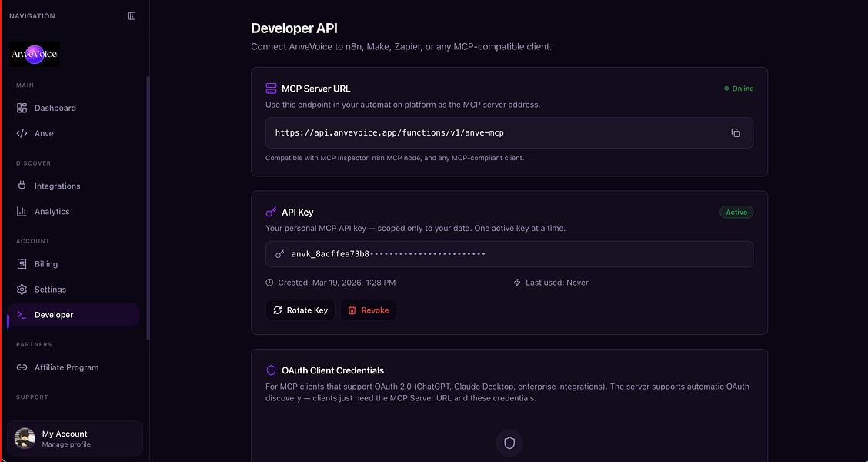
Task: Collapse the navigation sidebar panel icon
Action: pyautogui.click(x=132, y=16)
